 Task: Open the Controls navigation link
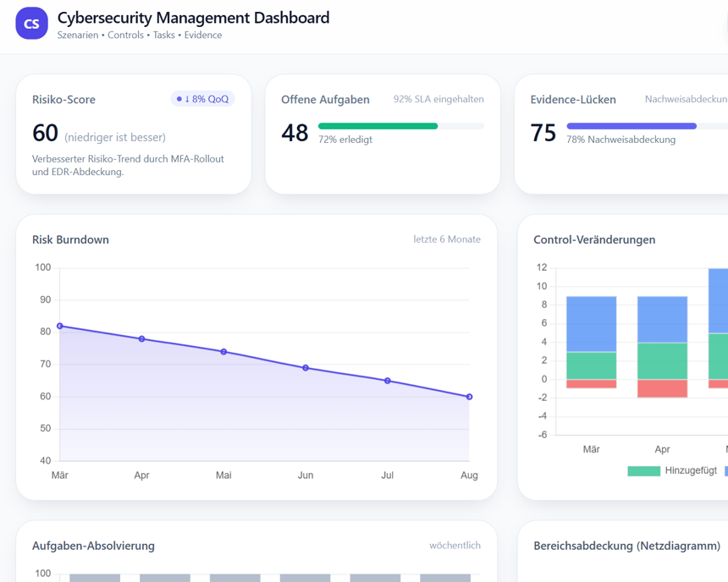(x=125, y=36)
